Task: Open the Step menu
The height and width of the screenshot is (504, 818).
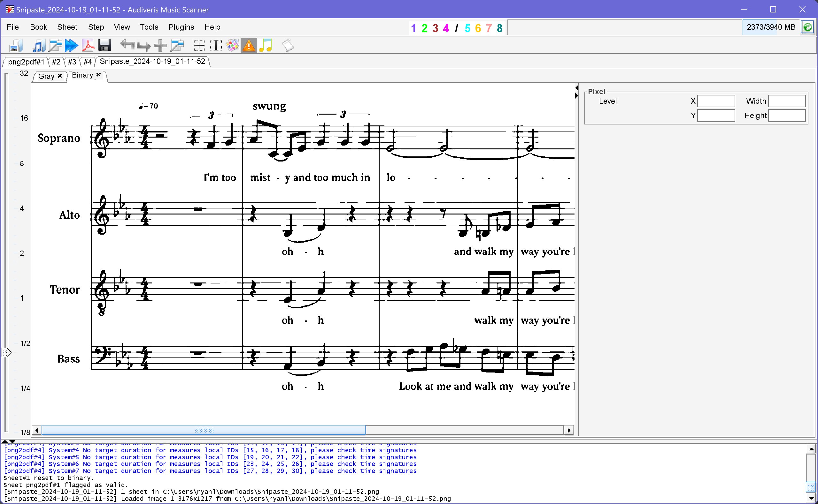Action: [96, 27]
